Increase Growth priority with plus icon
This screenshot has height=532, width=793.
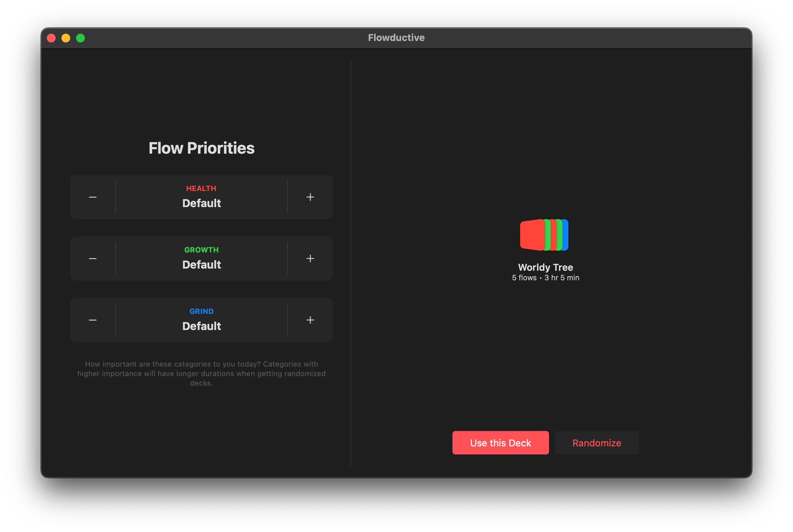(x=310, y=259)
